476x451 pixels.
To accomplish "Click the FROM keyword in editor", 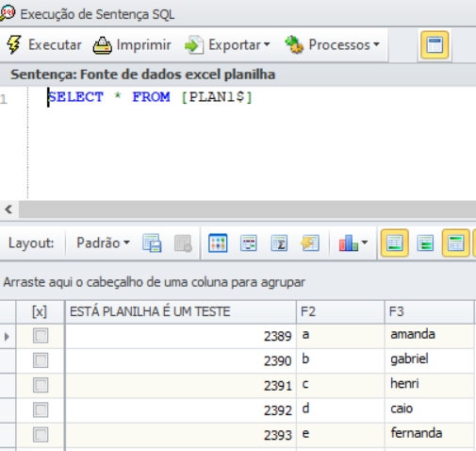I will point(151,96).
